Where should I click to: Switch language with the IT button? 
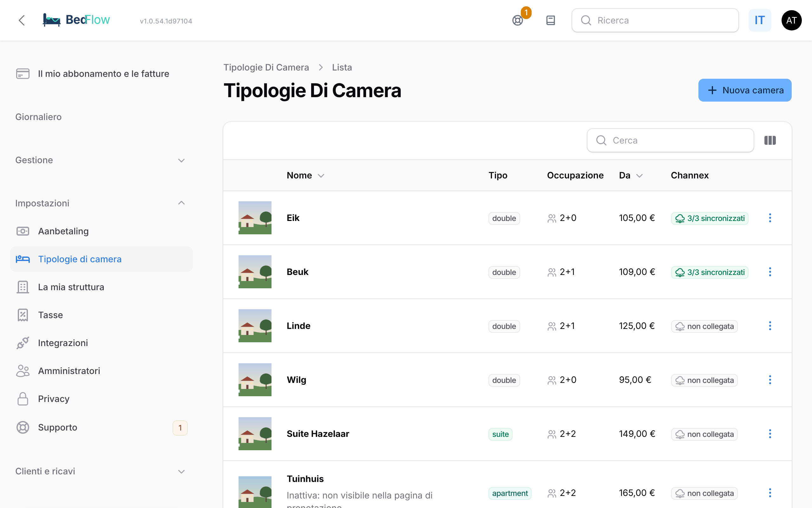[x=760, y=21]
